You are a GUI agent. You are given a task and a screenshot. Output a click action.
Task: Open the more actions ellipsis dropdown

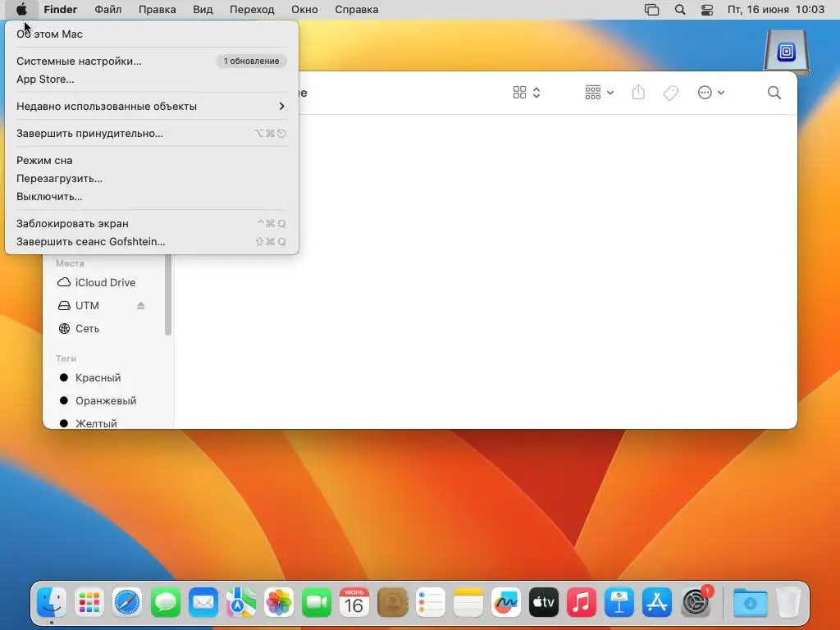(711, 93)
